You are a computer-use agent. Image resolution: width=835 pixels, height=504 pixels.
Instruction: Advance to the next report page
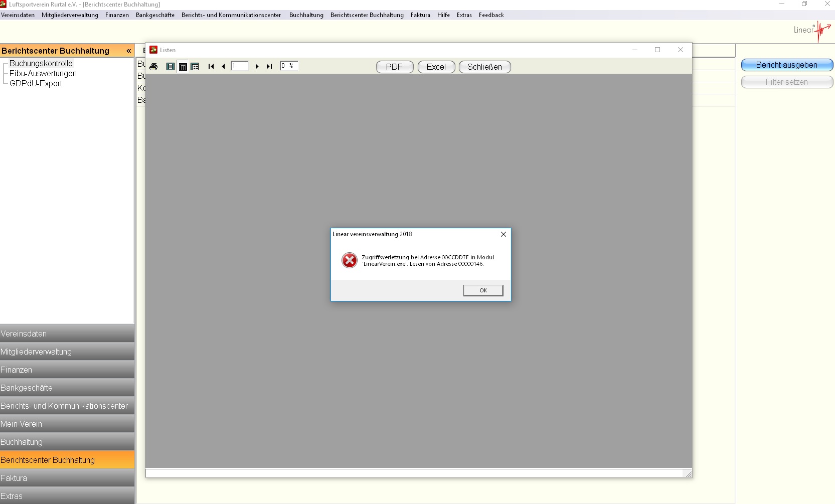(x=257, y=67)
